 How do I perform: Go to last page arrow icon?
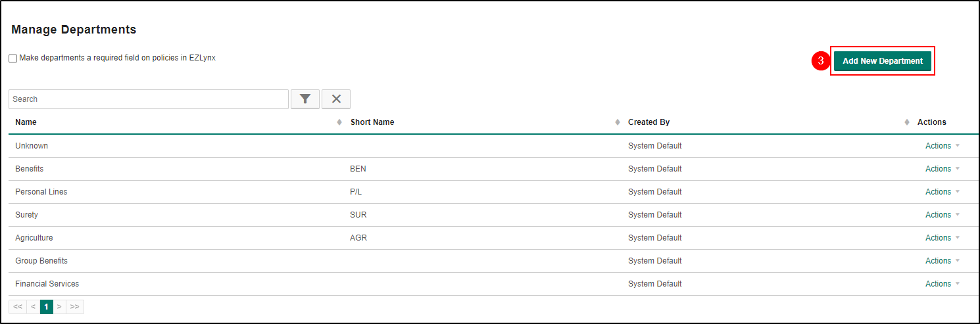[75, 307]
